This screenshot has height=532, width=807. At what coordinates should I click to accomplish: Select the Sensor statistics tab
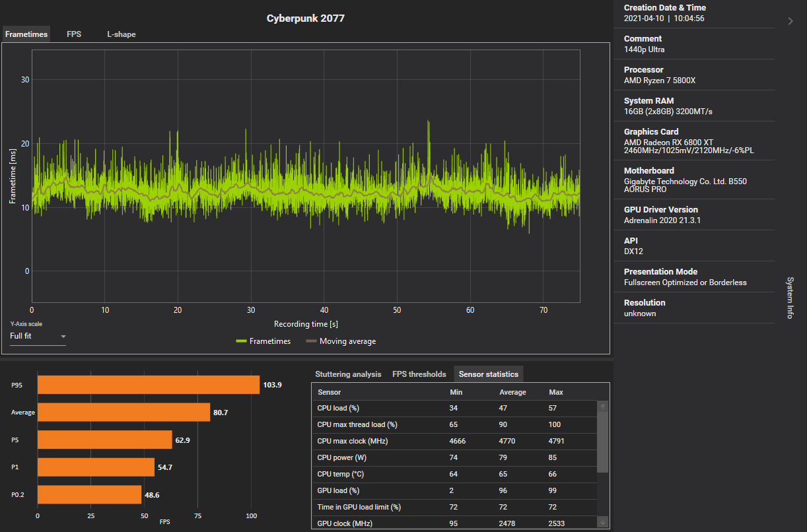pos(489,374)
